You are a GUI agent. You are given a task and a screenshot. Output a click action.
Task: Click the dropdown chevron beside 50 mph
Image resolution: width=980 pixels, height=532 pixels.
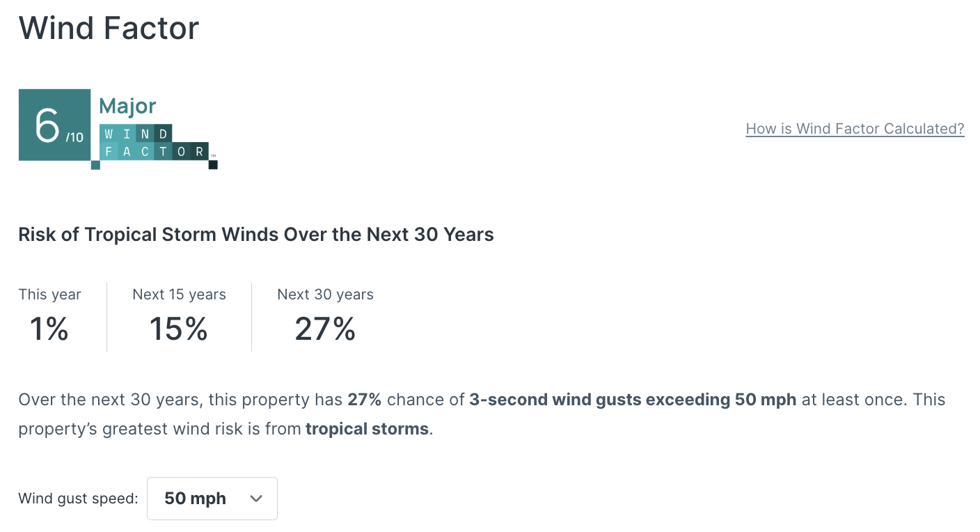(x=255, y=499)
